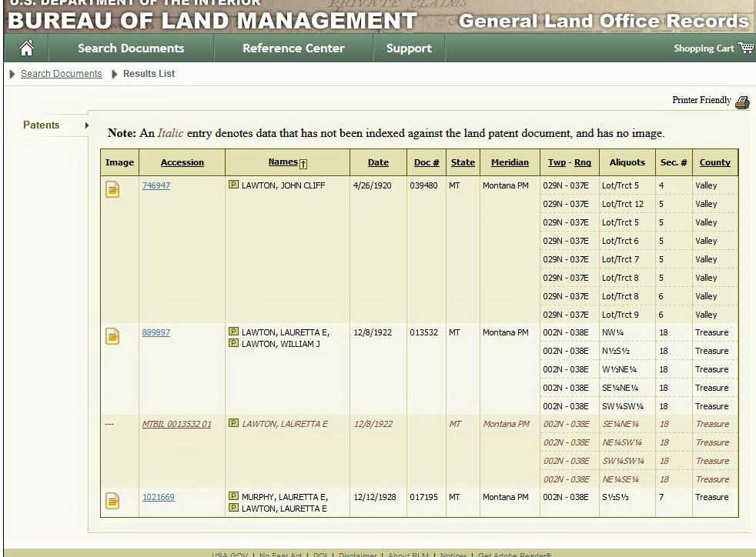Click the Shopping Cart text link
Viewport: 756px width, 557px height.
click(704, 48)
